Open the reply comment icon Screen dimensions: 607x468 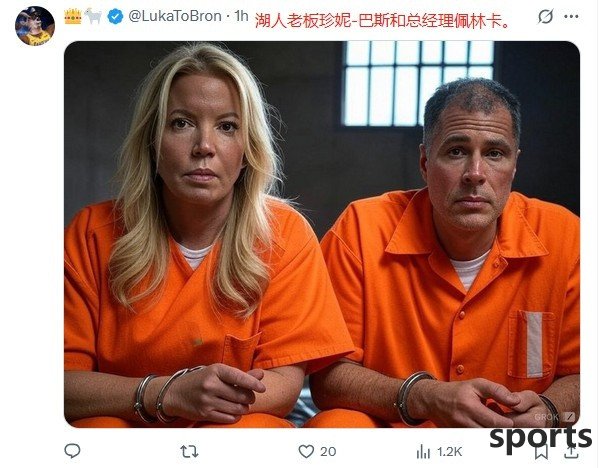72,451
